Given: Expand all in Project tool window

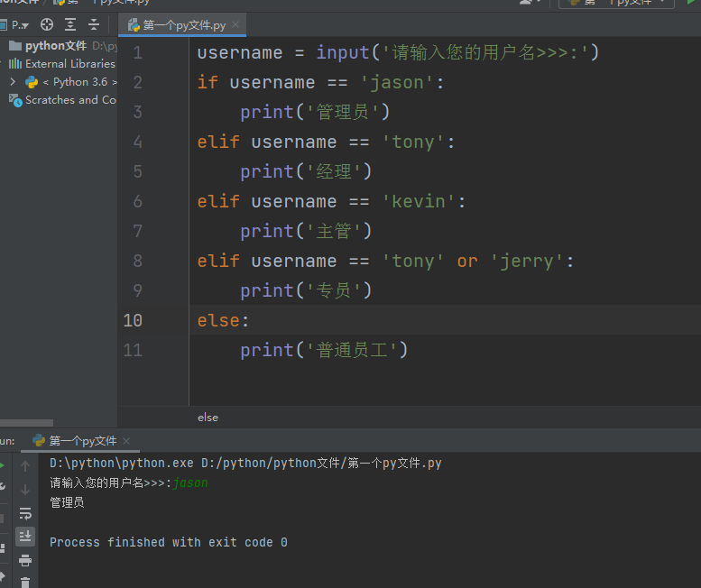Looking at the screenshot, I should [x=70, y=24].
